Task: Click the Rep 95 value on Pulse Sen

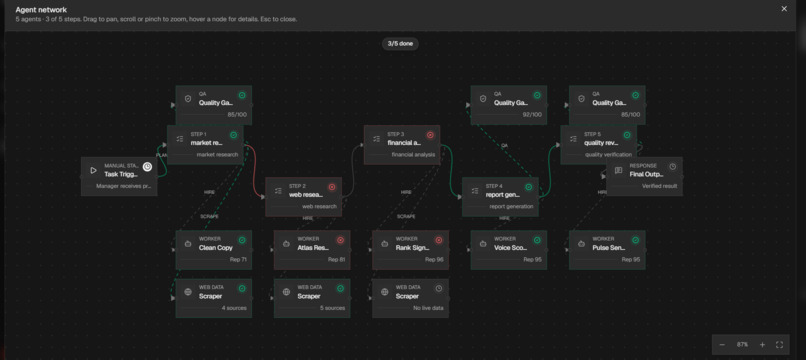Action: 631,260
